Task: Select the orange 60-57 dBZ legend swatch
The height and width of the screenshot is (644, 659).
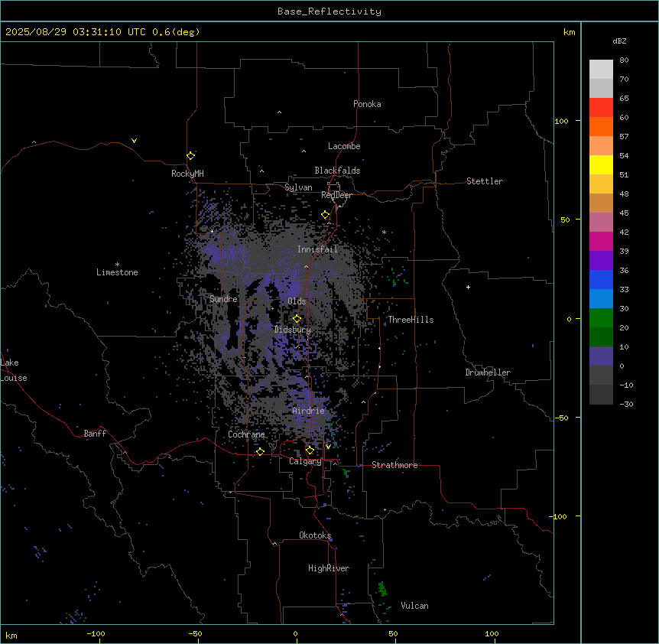Action: coord(601,126)
